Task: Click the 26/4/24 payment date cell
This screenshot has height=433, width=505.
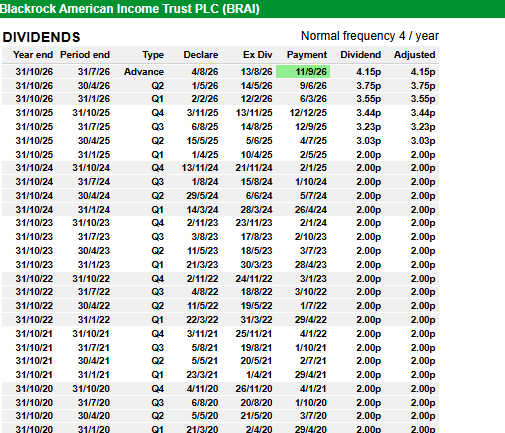Action: pyautogui.click(x=311, y=210)
